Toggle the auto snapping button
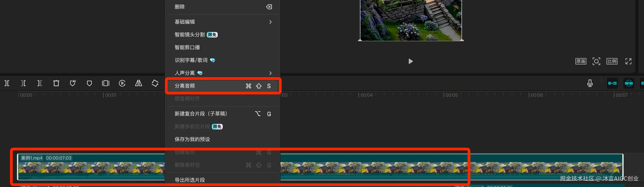 tap(629, 83)
